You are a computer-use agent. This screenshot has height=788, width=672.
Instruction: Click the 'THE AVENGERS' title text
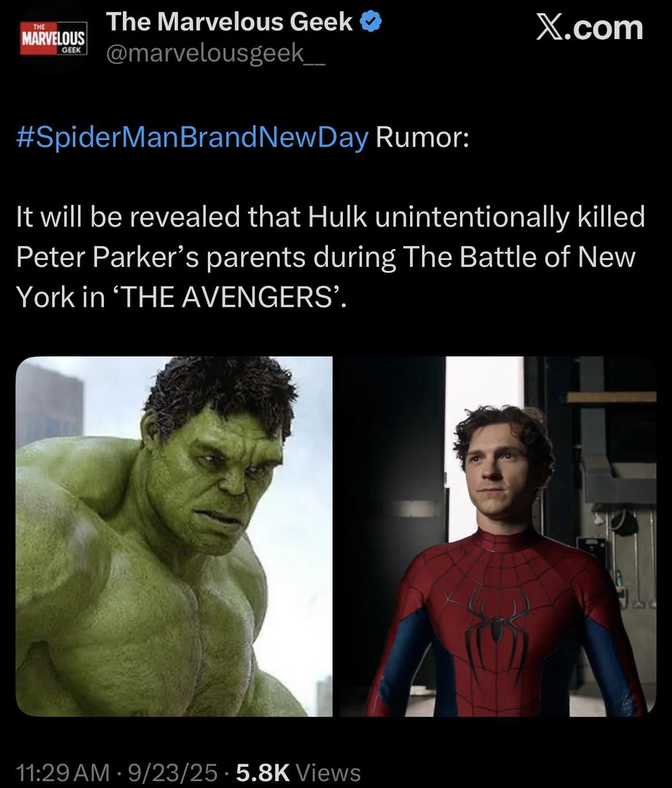pyautogui.click(x=228, y=297)
